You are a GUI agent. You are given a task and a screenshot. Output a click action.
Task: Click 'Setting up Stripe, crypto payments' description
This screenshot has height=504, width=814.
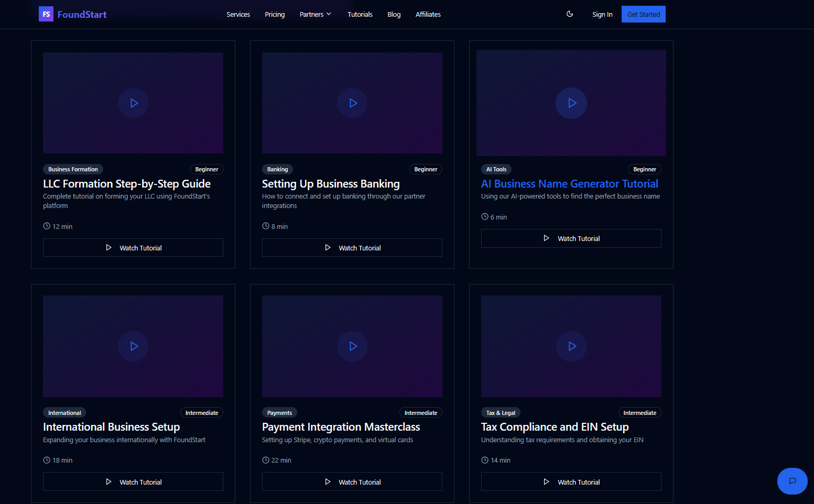(338, 440)
